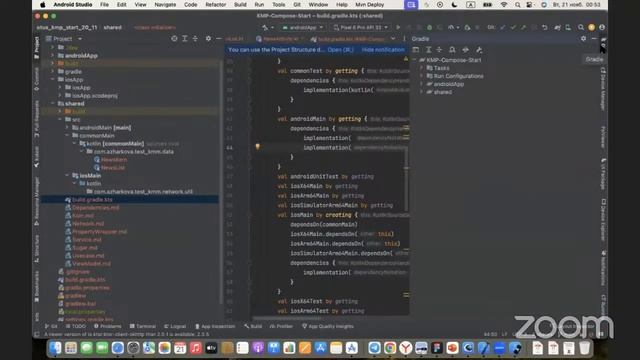Open Logcat tool window button

click(175, 326)
